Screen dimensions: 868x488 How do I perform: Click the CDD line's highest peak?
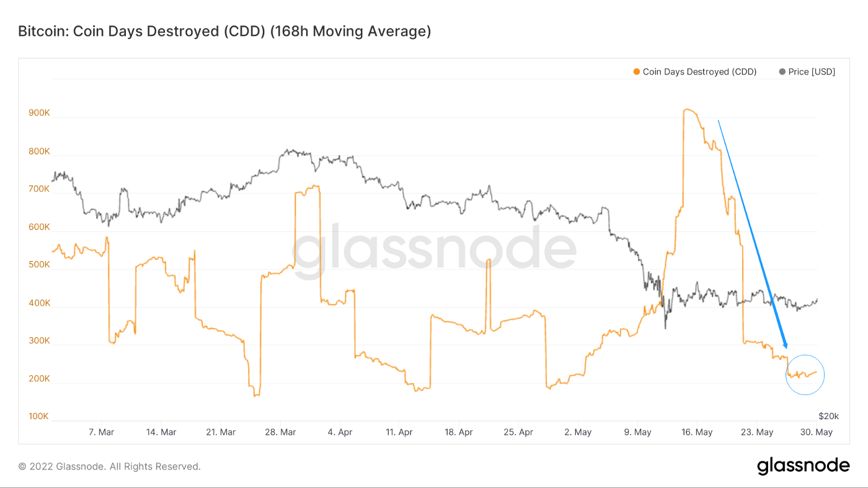[x=687, y=110]
